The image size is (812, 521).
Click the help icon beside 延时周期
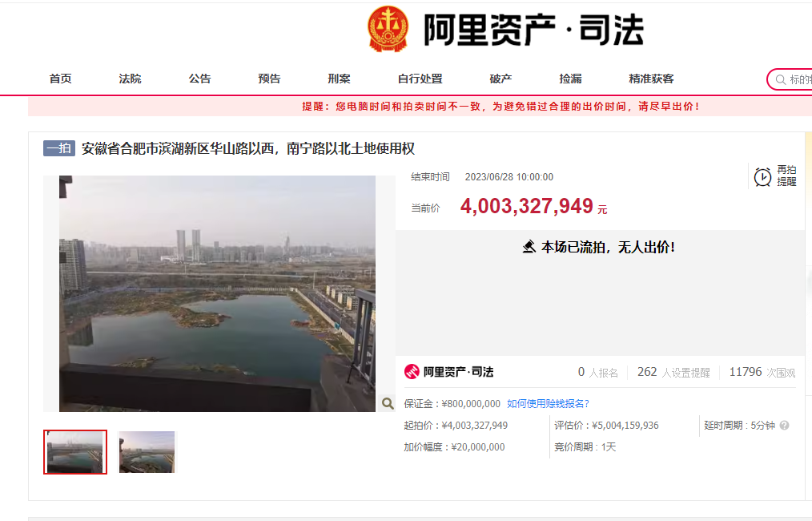click(784, 426)
